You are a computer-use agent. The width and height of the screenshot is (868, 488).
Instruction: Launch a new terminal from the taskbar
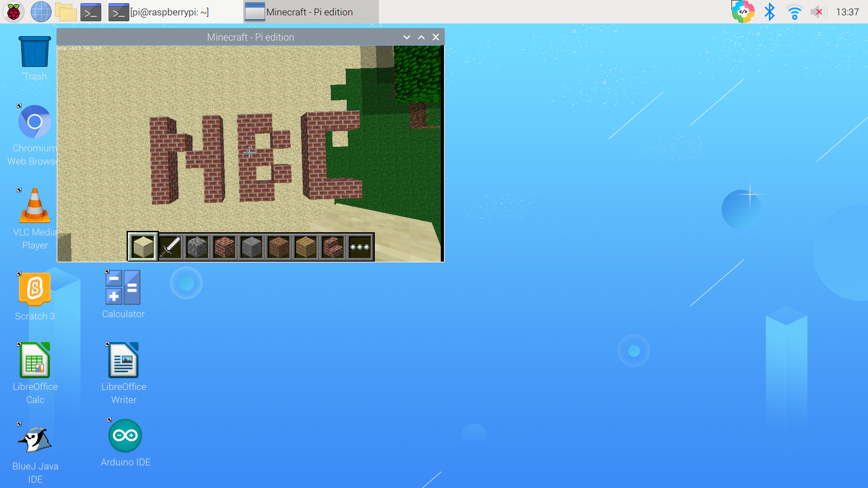(x=91, y=12)
